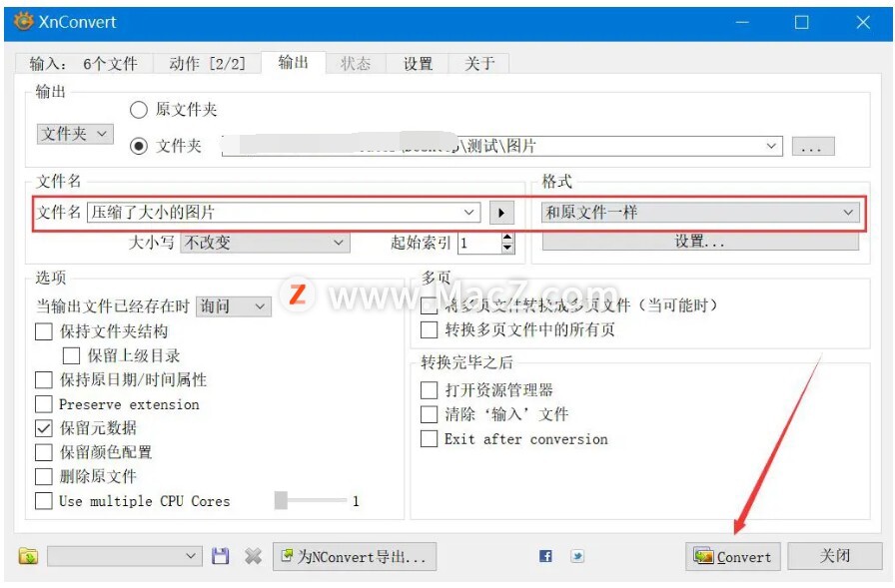Toggle 保持原日期/时间属性 checkbox
Screen dimensions: 895x588
44,379
